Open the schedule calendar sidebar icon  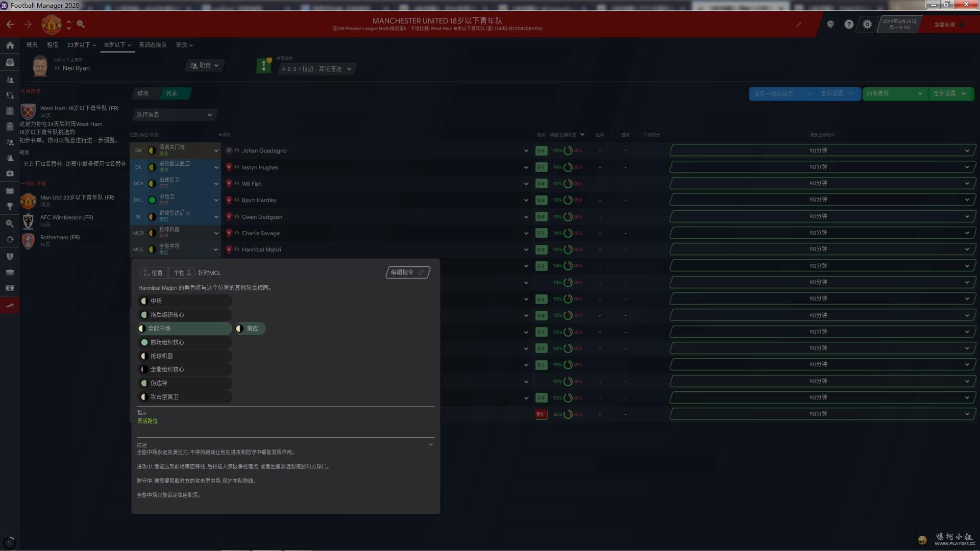10,190
